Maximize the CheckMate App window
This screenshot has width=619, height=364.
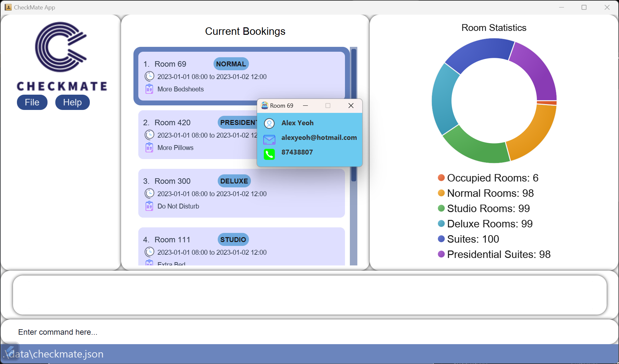point(584,7)
